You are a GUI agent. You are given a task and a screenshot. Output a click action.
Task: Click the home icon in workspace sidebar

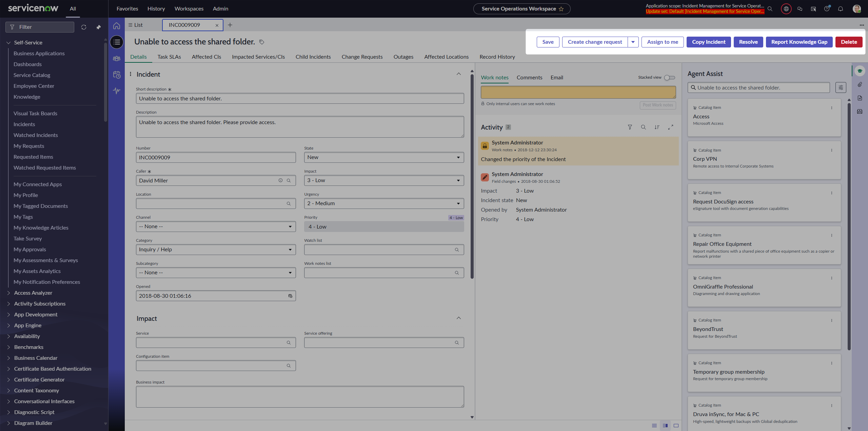point(117,26)
